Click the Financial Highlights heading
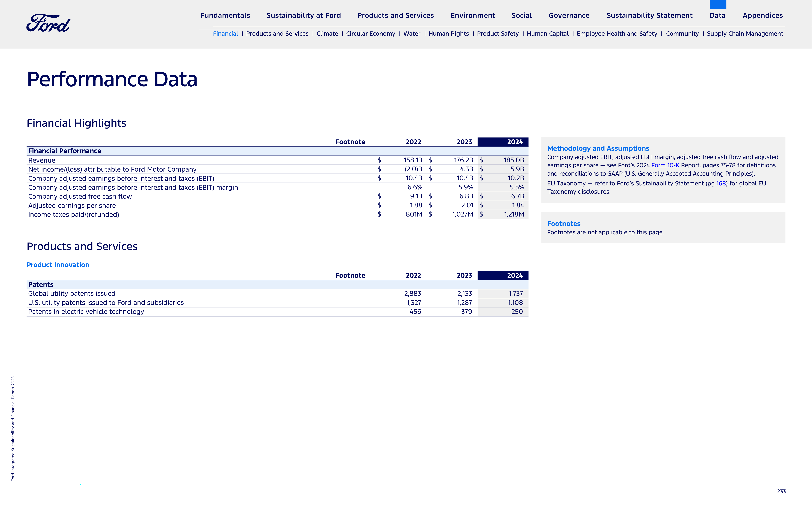 coord(77,123)
